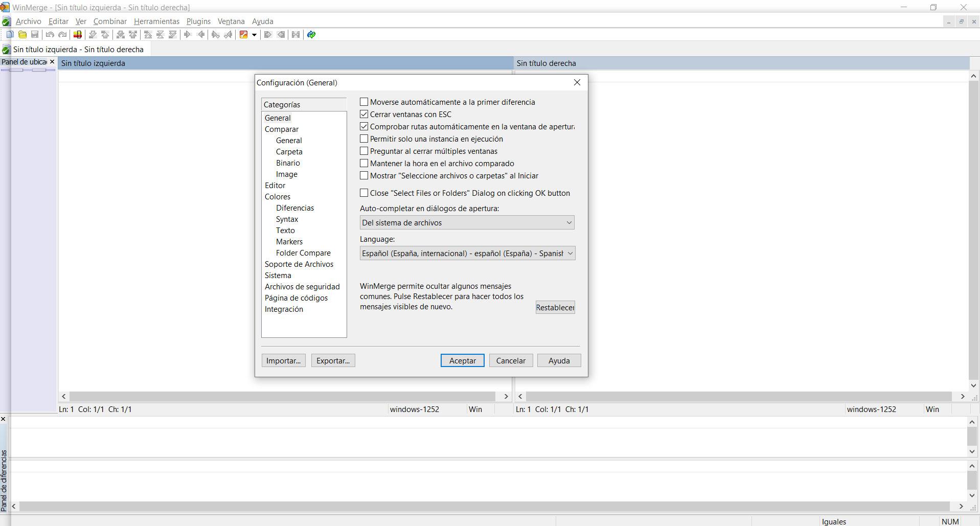Select the Sin título izquierda document tab
The height and width of the screenshot is (526, 980).
pyautogui.click(x=75, y=50)
